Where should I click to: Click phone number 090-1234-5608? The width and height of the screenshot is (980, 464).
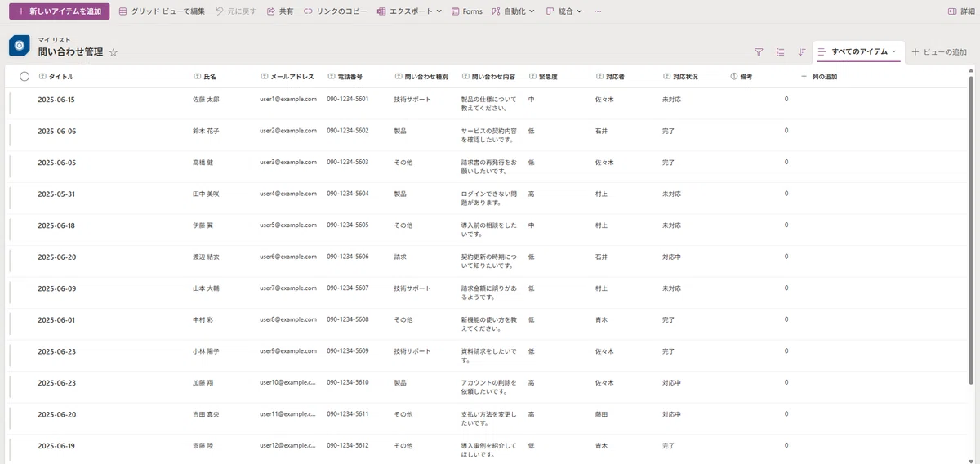tap(347, 319)
